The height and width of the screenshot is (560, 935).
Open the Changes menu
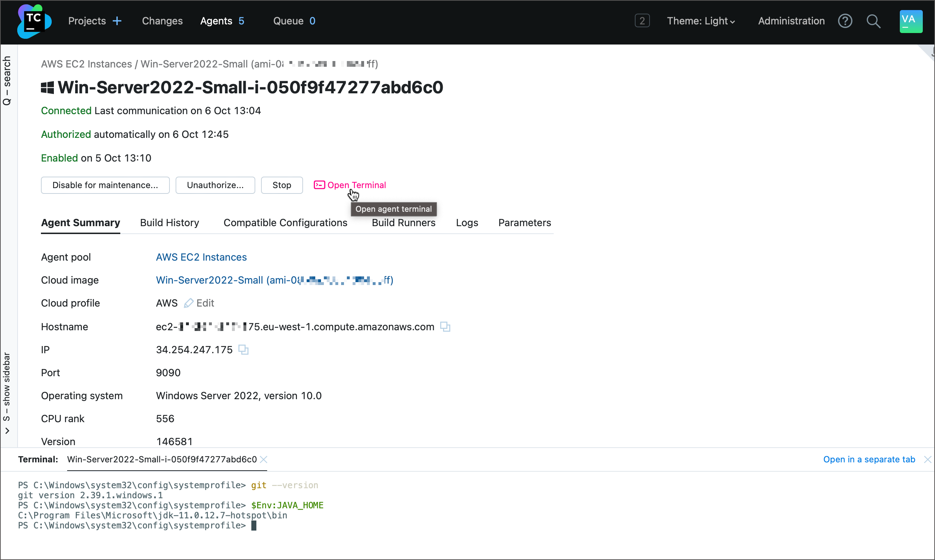(x=162, y=21)
